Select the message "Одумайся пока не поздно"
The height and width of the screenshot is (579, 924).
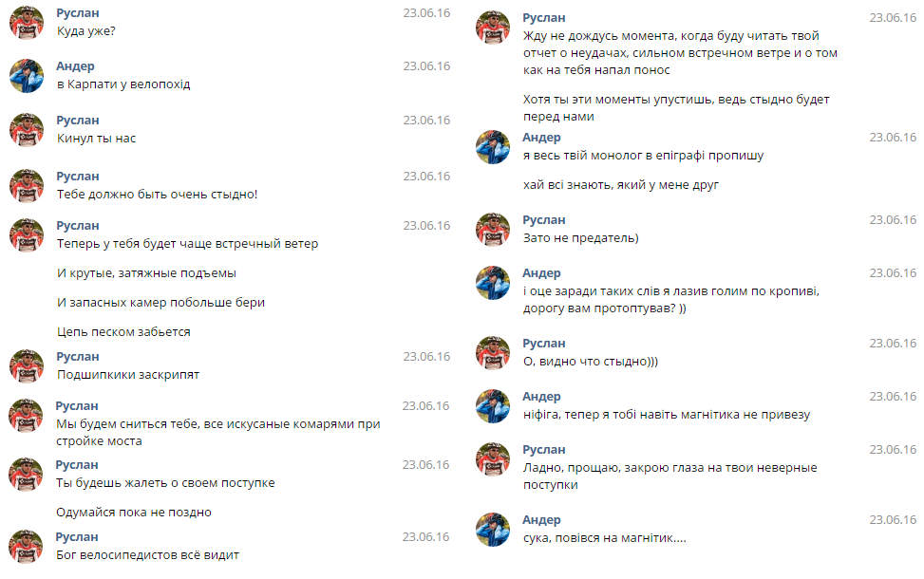[134, 513]
